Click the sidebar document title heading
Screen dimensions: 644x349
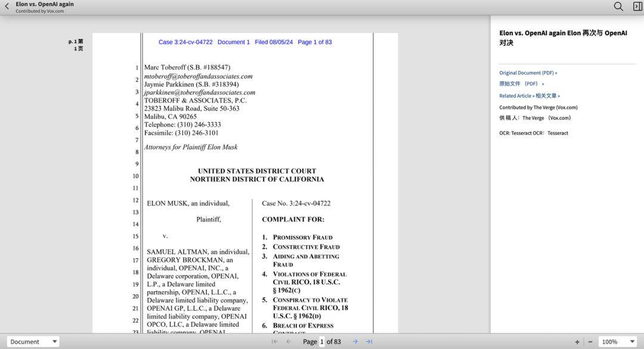point(563,38)
